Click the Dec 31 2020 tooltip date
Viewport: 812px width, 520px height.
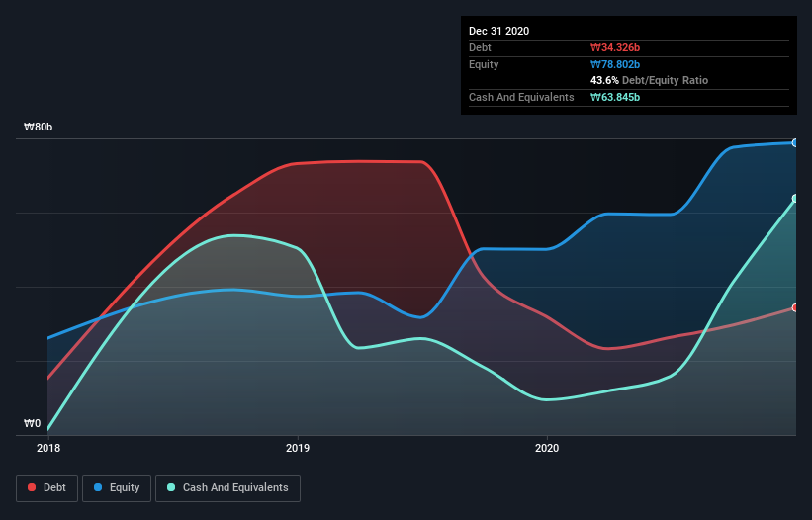click(498, 31)
